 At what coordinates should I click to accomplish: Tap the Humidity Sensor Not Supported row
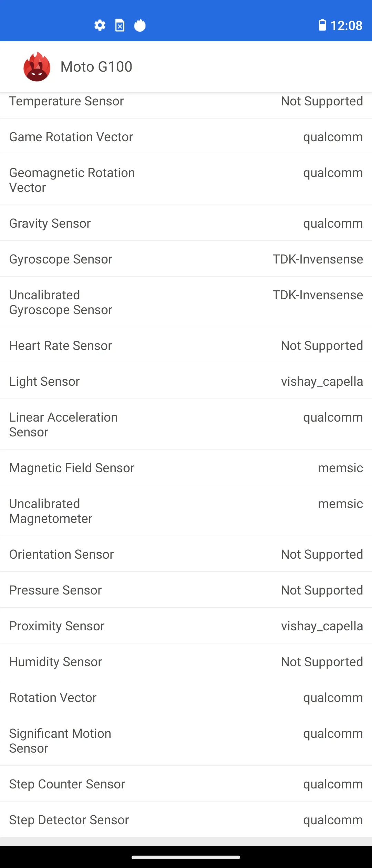[186, 662]
